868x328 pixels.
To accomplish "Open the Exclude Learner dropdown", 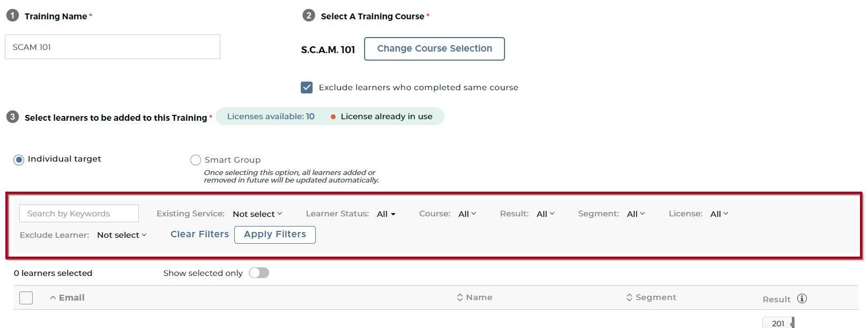I will click(x=122, y=235).
